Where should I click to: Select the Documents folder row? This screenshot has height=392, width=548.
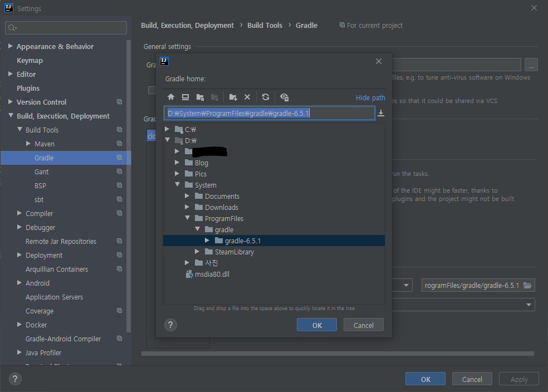(274, 196)
